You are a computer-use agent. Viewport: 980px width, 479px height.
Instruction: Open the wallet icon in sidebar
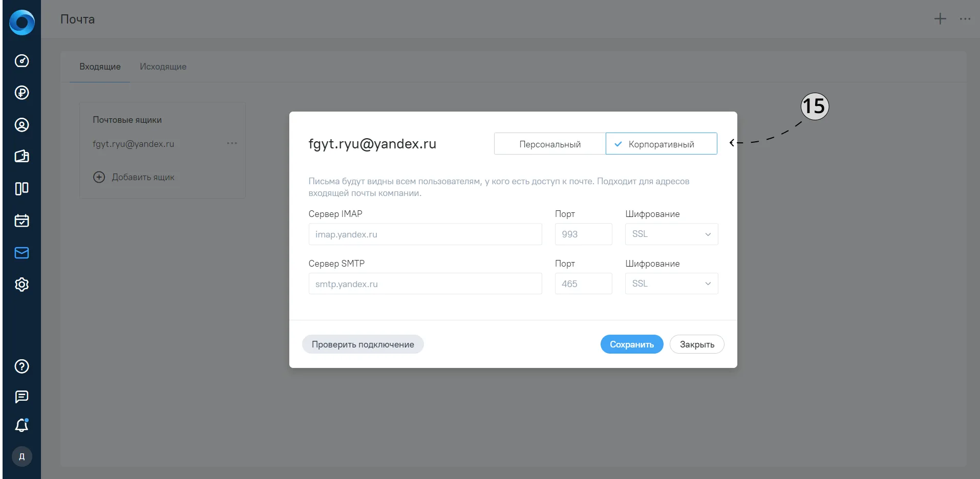22,157
